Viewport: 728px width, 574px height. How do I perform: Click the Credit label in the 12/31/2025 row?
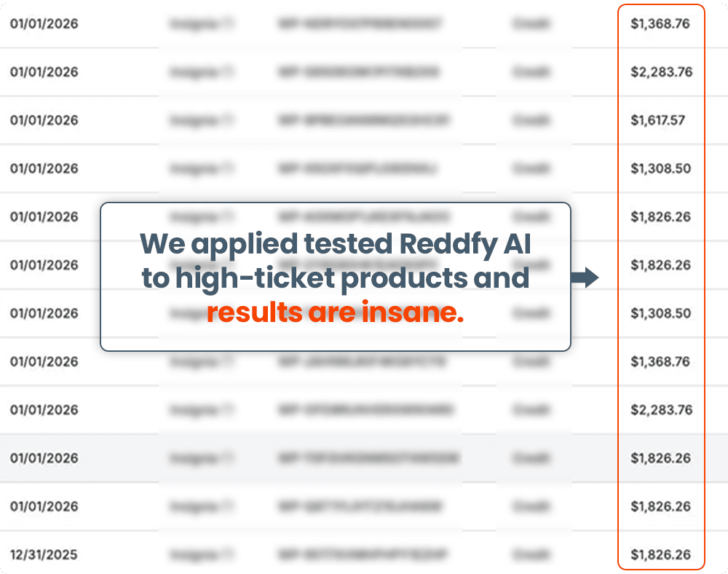pyautogui.click(x=531, y=554)
